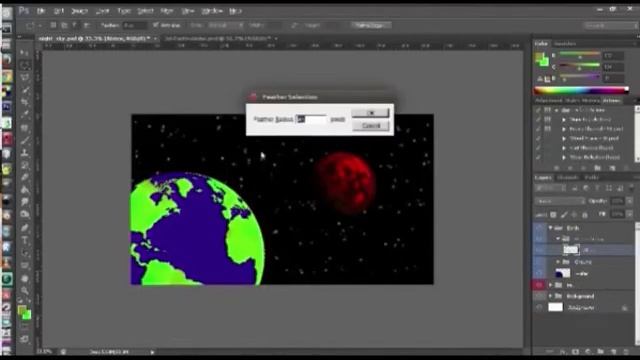Toggle the red-marked eye of the group below water

click(x=539, y=285)
